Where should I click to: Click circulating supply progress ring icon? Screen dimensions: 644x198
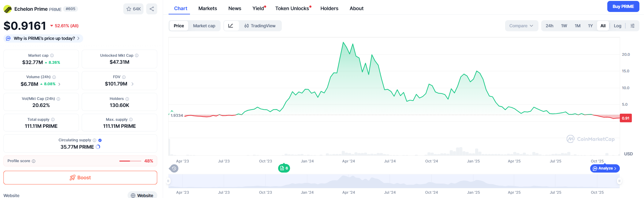coord(98,147)
